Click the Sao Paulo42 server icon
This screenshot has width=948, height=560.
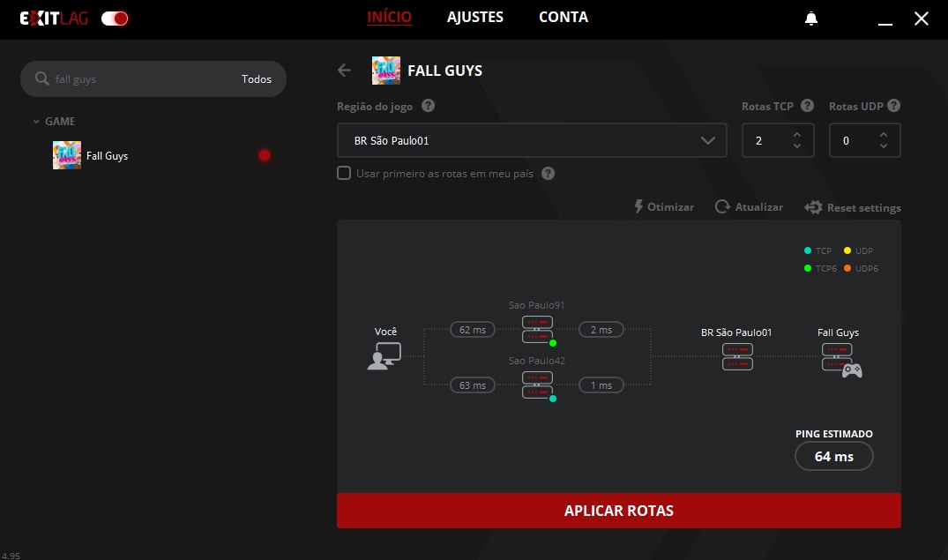537,385
